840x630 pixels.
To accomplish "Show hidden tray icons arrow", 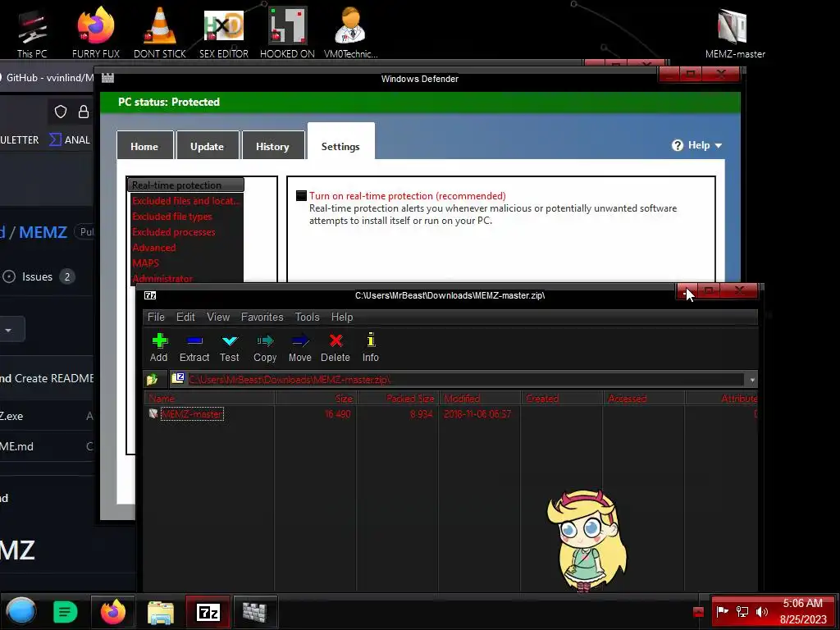I will coord(698,612).
